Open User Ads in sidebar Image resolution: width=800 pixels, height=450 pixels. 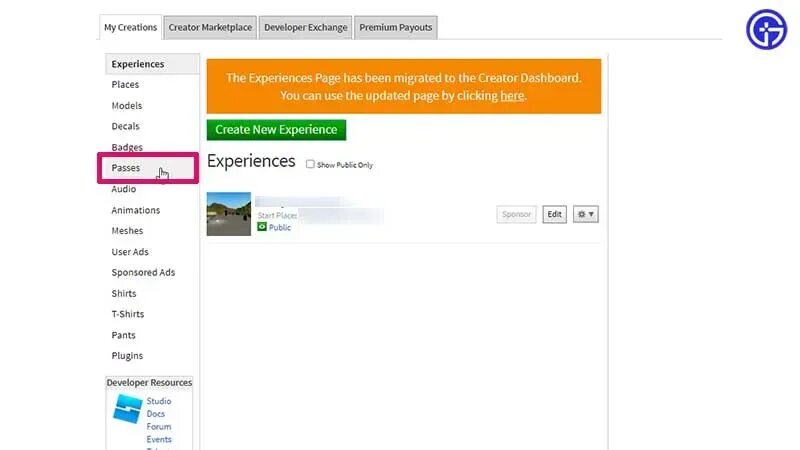(130, 252)
